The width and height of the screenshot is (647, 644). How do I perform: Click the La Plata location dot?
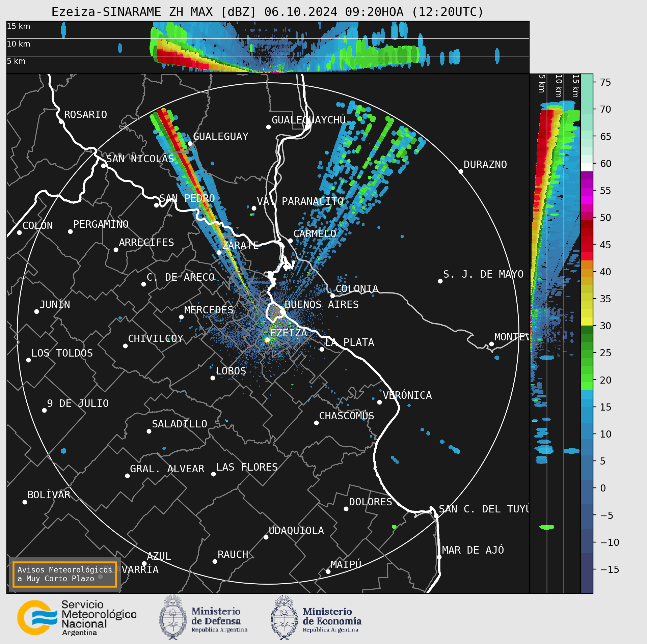(322, 349)
